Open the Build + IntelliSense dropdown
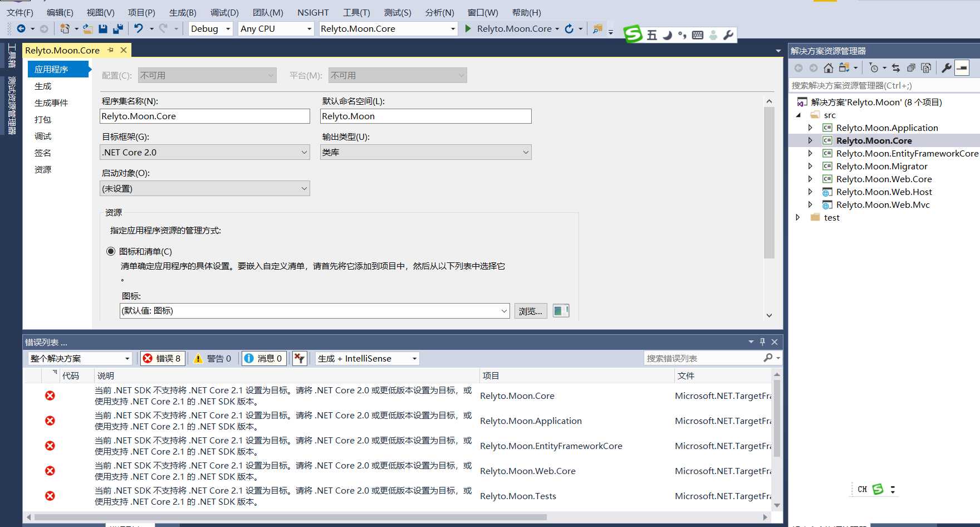980x527 pixels. pyautogui.click(x=367, y=358)
